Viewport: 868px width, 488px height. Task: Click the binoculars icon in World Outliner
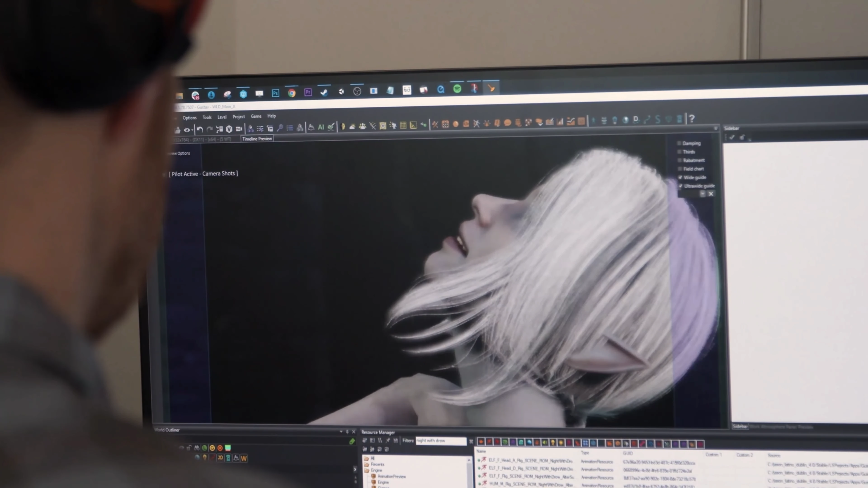197,448
